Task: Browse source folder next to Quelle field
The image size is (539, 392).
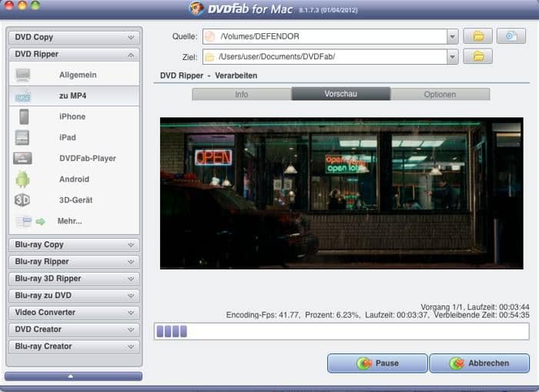Action: pyautogui.click(x=478, y=36)
